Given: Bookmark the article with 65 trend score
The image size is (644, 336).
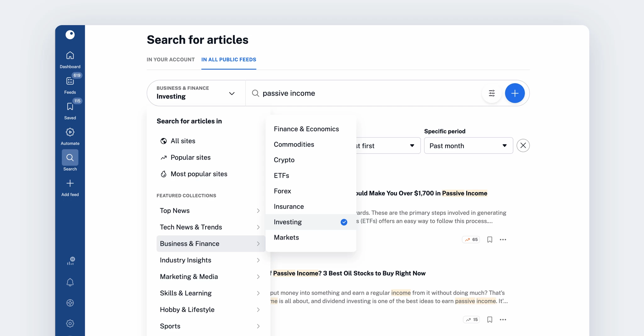Looking at the screenshot, I should [490, 240].
